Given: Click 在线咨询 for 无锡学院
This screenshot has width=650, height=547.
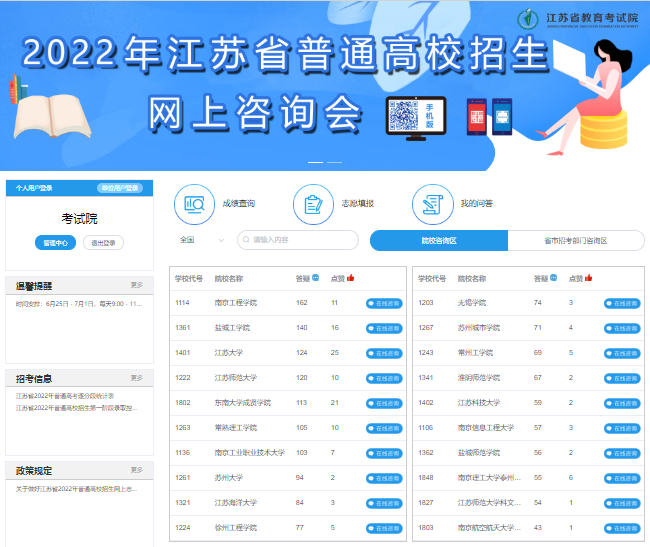Looking at the screenshot, I should pos(622,304).
